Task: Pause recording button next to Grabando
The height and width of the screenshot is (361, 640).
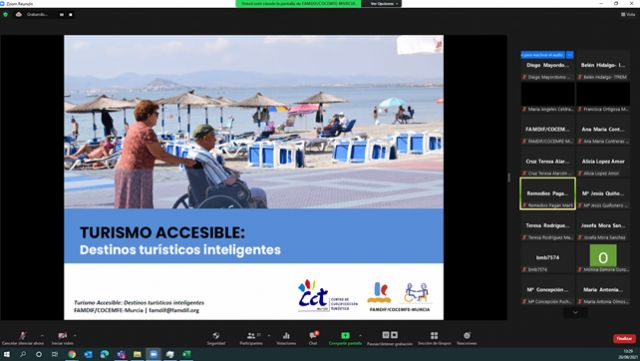Action: [x=62, y=14]
